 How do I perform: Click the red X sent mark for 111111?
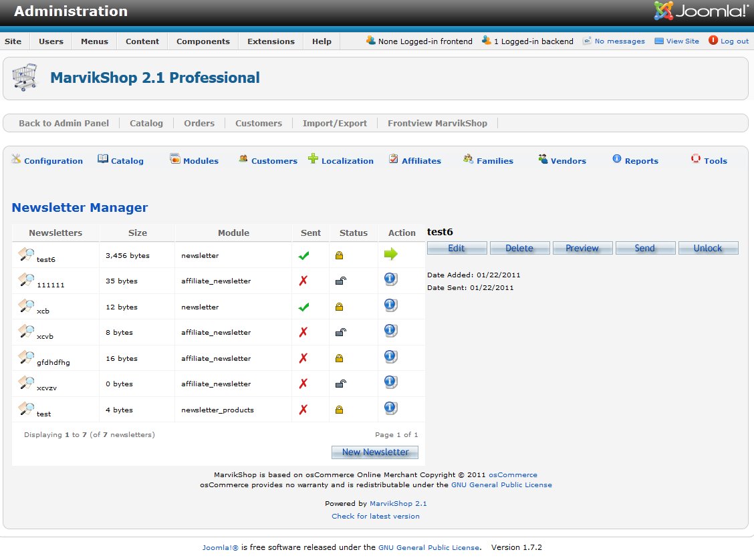[303, 281]
